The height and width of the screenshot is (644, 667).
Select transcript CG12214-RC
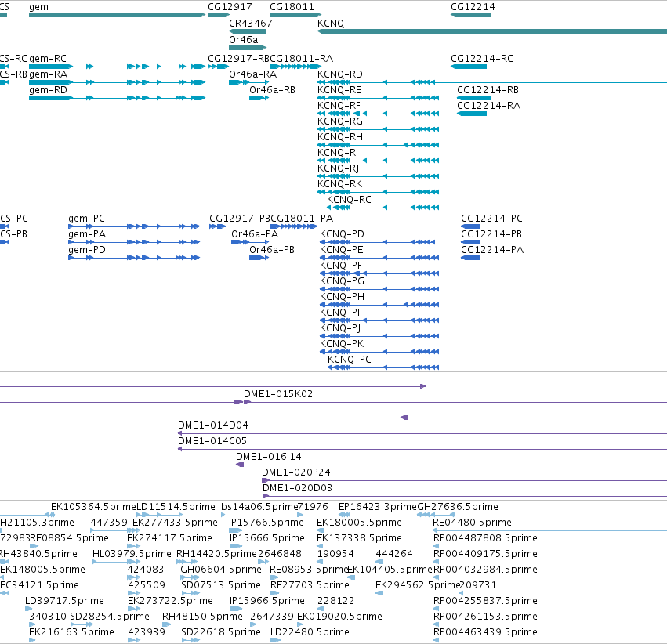[x=469, y=67]
